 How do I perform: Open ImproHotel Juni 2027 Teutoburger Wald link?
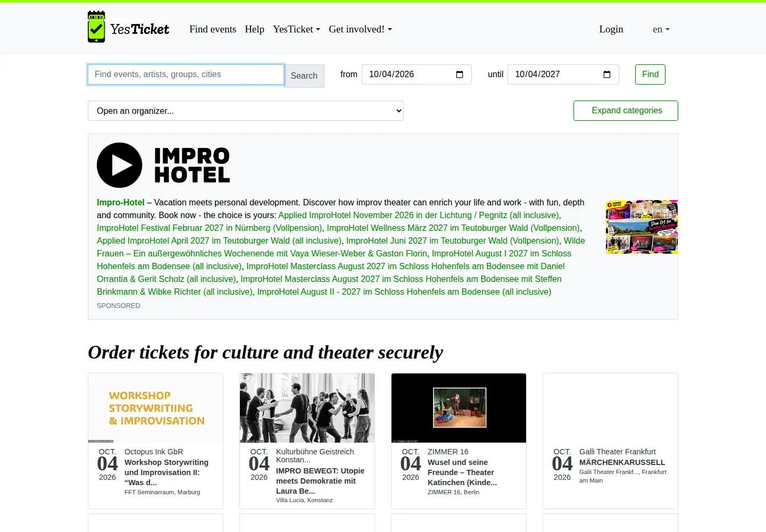[453, 240]
